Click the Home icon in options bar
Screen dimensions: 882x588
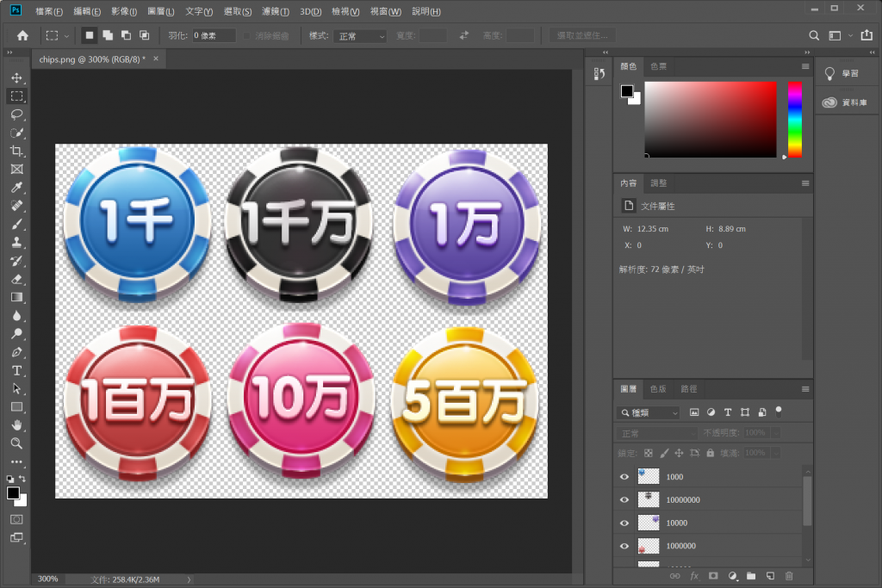(22, 35)
